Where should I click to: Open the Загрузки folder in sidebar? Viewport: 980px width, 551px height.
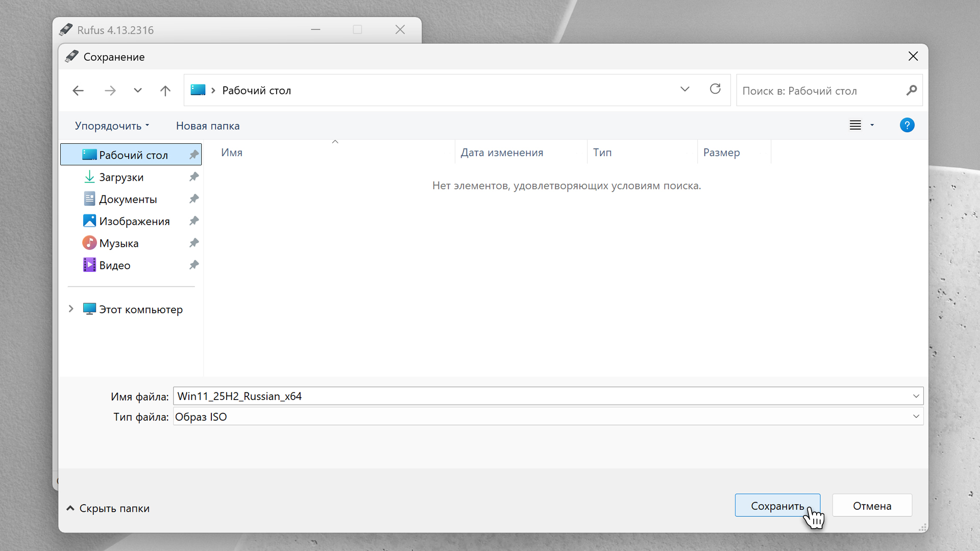pos(121,177)
